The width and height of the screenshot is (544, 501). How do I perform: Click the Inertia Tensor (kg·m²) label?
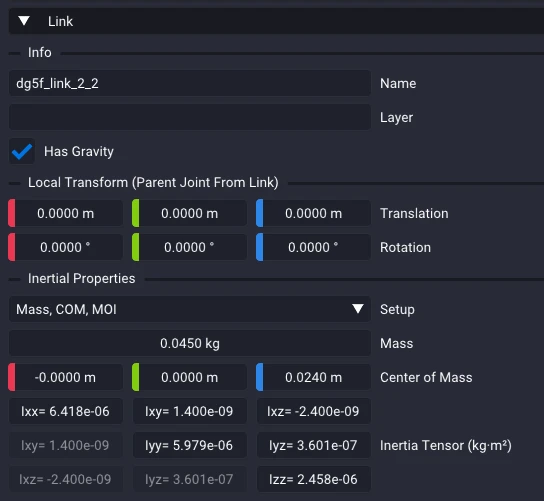pos(446,445)
